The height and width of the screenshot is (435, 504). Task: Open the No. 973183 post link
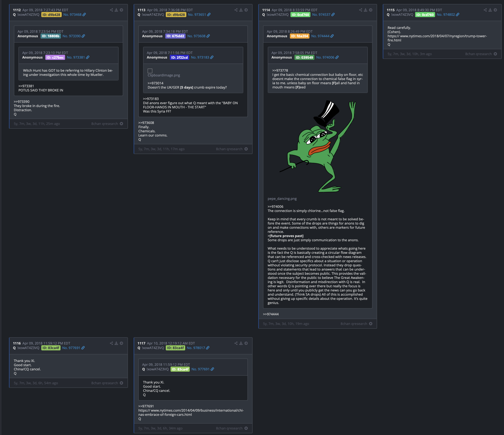202,57
